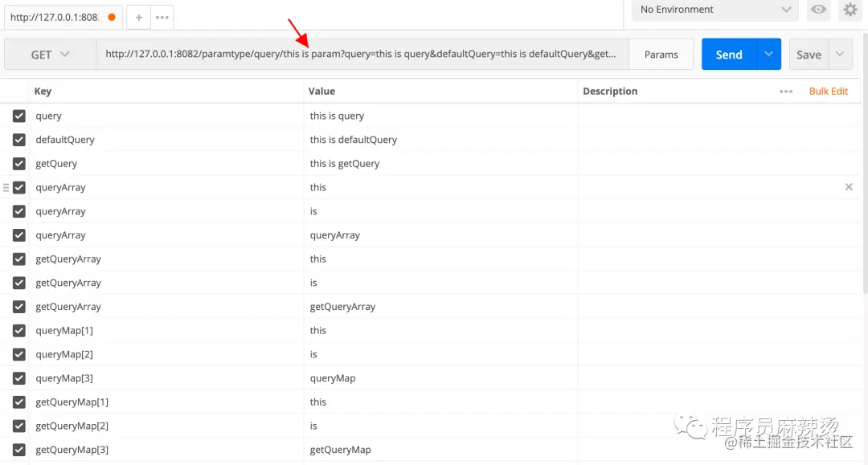Screen dimensions: 868x465
Task: Click the value 'this is getQuery'
Action: point(344,163)
